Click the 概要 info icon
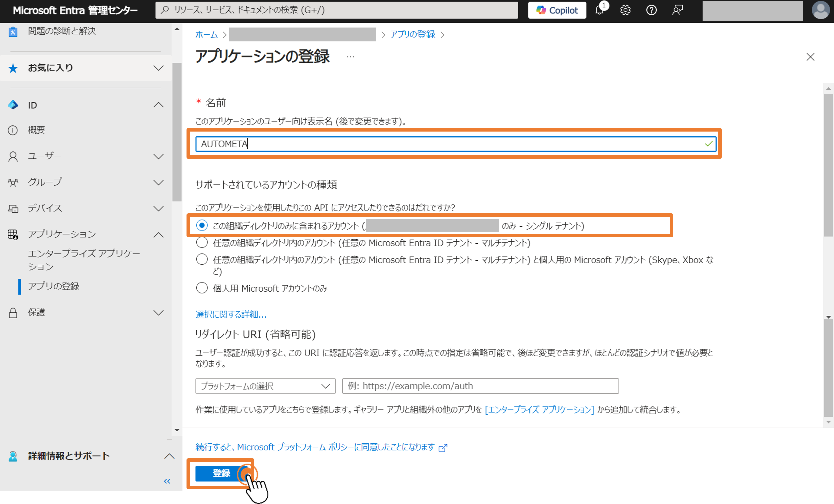Viewport: 834px width, 504px height. tap(13, 130)
